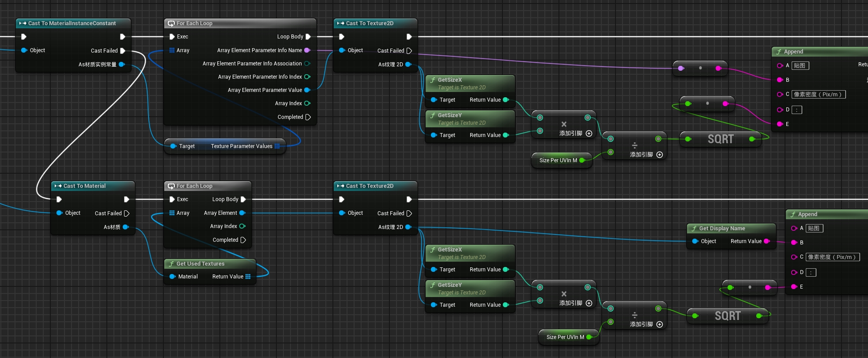Click the Cast To Material node title
Viewport: 868px width, 358px height.
pyautogui.click(x=84, y=186)
